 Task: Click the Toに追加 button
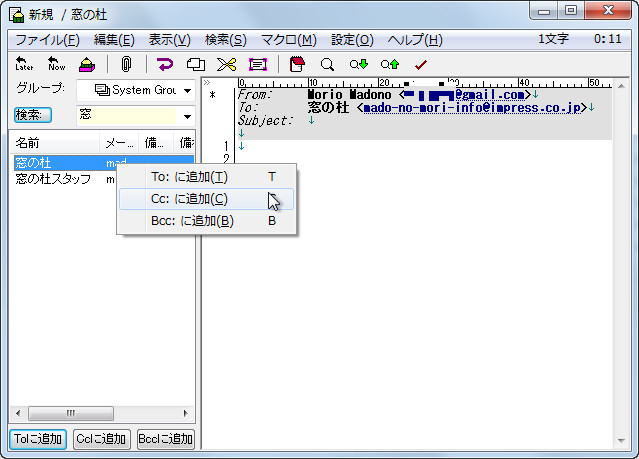coord(38,439)
